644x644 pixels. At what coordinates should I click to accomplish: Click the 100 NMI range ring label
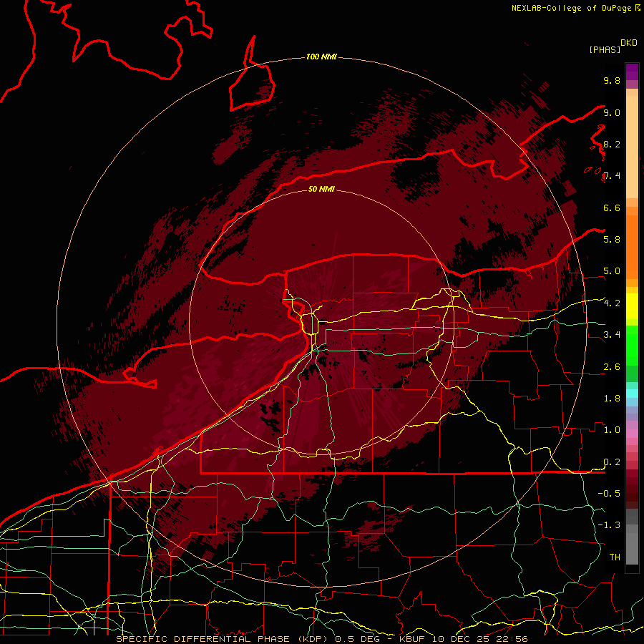point(321,57)
